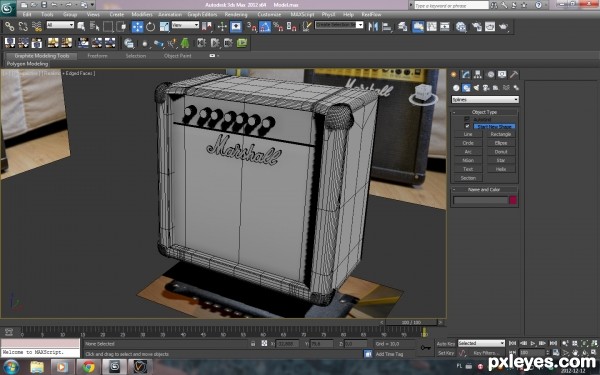Click the Align tool icon
This screenshot has width=600, height=375.
click(x=387, y=26)
